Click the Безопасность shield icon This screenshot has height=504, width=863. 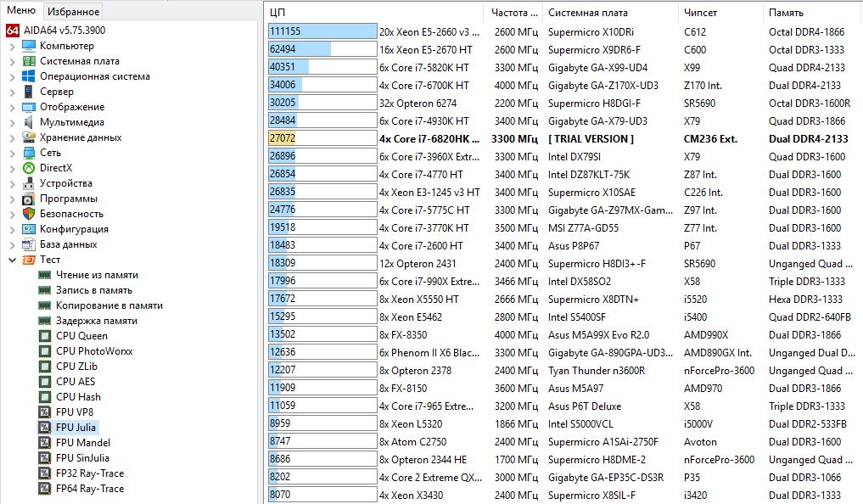(29, 214)
